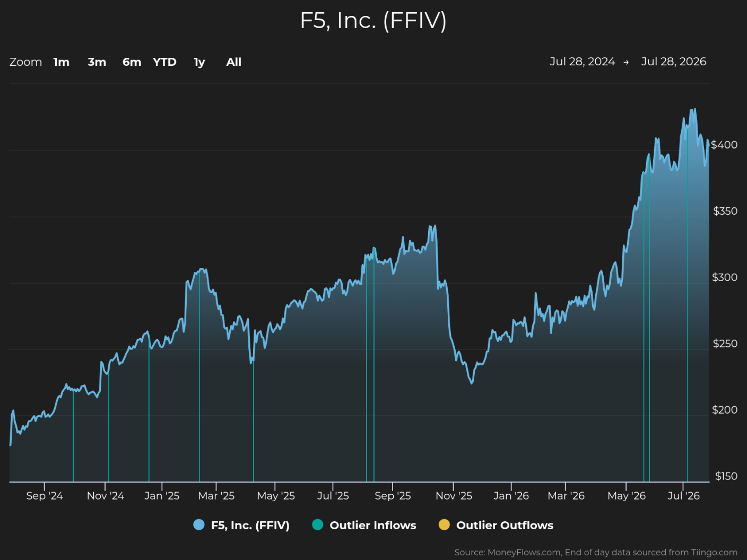Click the May '25 x-axis label
The image size is (747, 560).
point(276,496)
